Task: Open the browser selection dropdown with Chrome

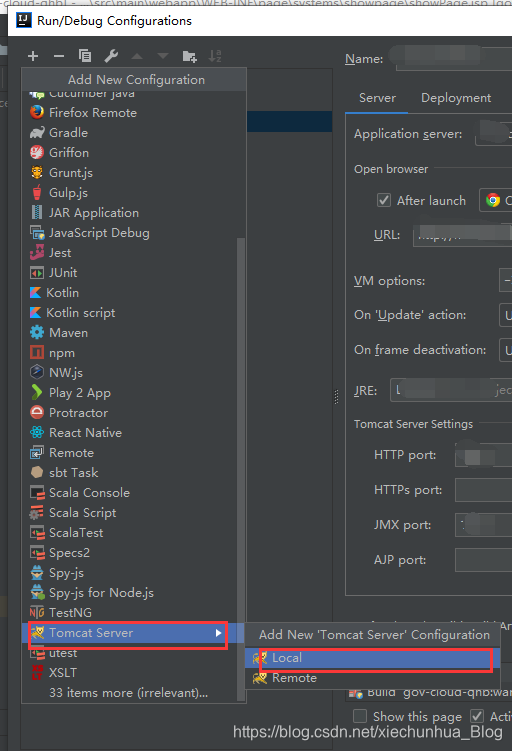Action: coord(496,200)
